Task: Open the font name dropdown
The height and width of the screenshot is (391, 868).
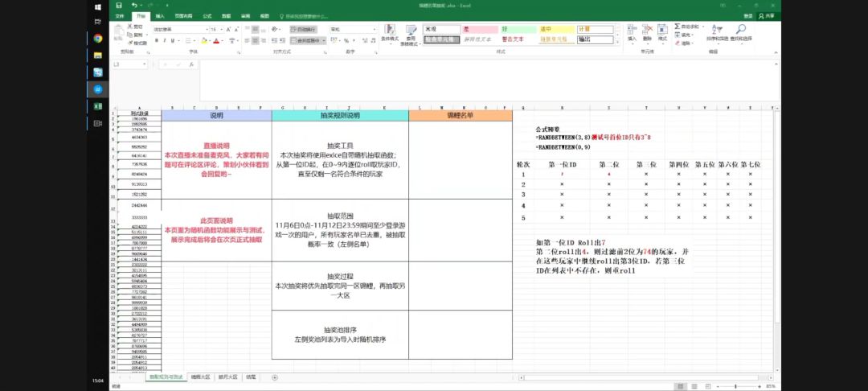Action: [x=207, y=29]
